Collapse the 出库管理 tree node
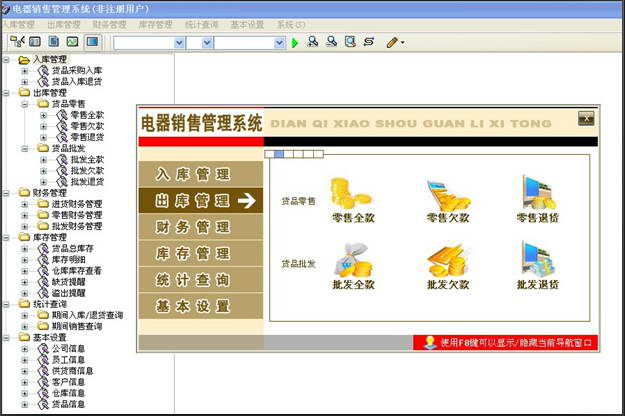The width and height of the screenshot is (625, 416). coord(6,93)
